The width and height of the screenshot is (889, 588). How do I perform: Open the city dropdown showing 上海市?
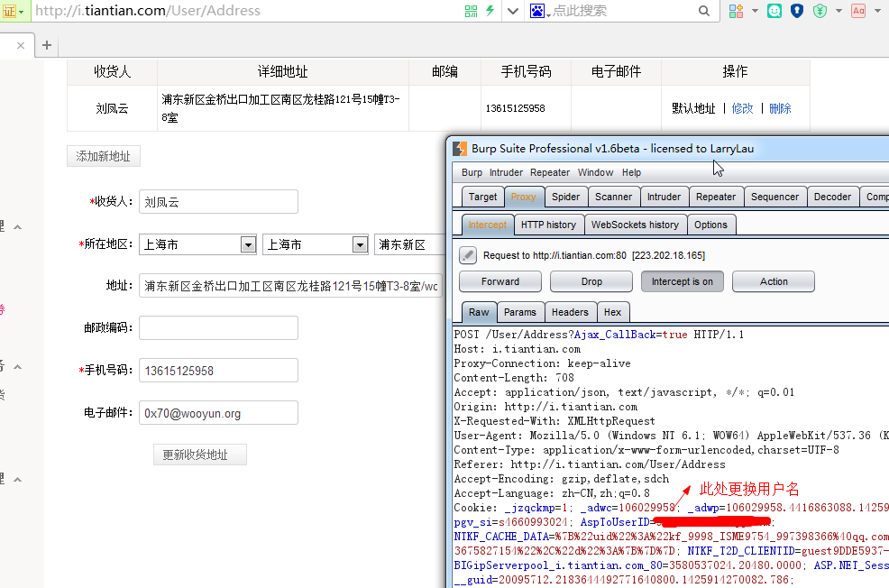point(316,244)
